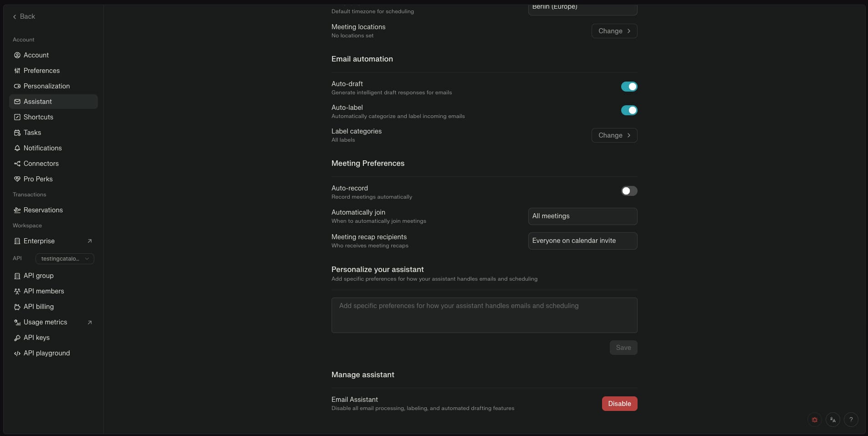868x436 pixels.
Task: Go to Preferences in sidebar
Action: (41, 71)
